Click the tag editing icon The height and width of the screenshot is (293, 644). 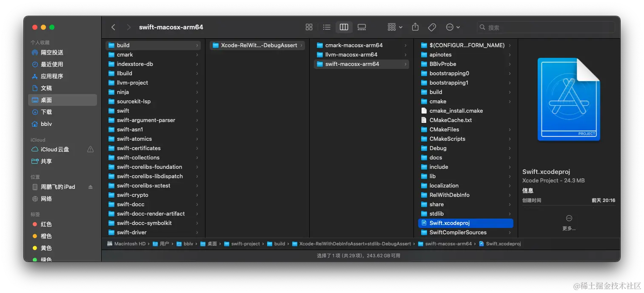click(432, 27)
